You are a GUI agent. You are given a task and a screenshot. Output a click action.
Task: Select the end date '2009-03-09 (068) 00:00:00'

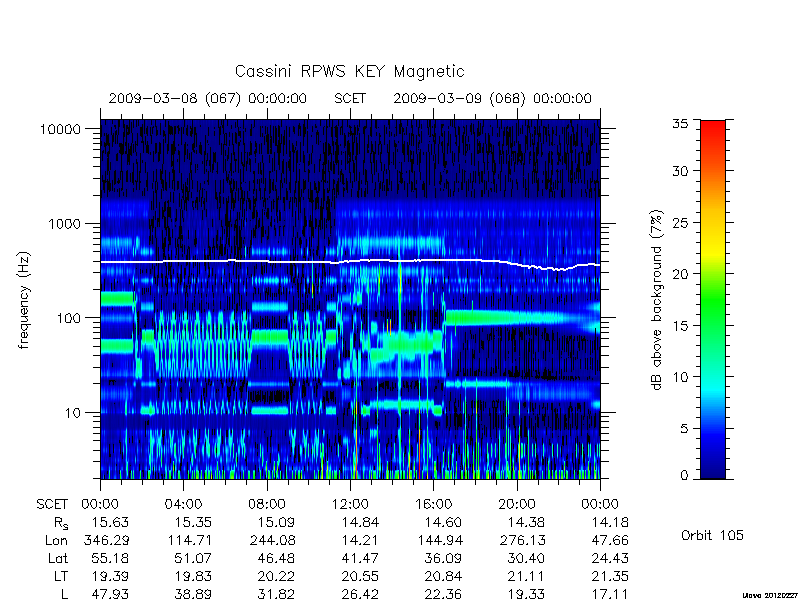coord(492,98)
